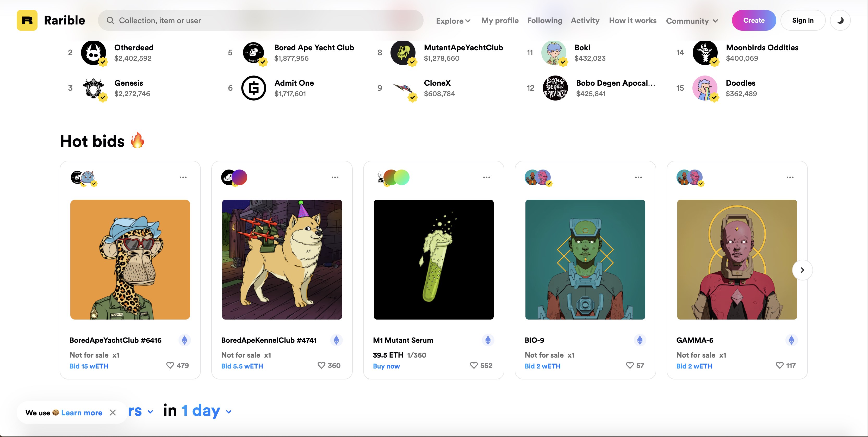Viewport: 868px width, 437px height.
Task: Open the Activity page
Action: point(585,21)
